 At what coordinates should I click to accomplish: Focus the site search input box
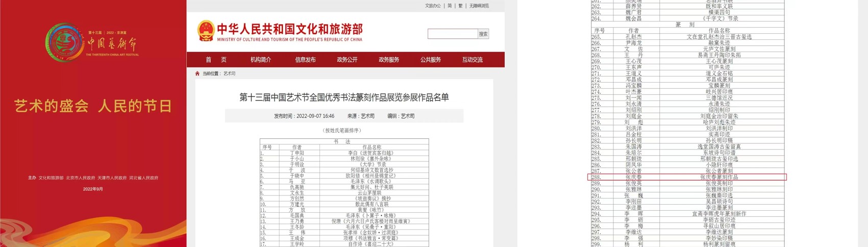452,34
